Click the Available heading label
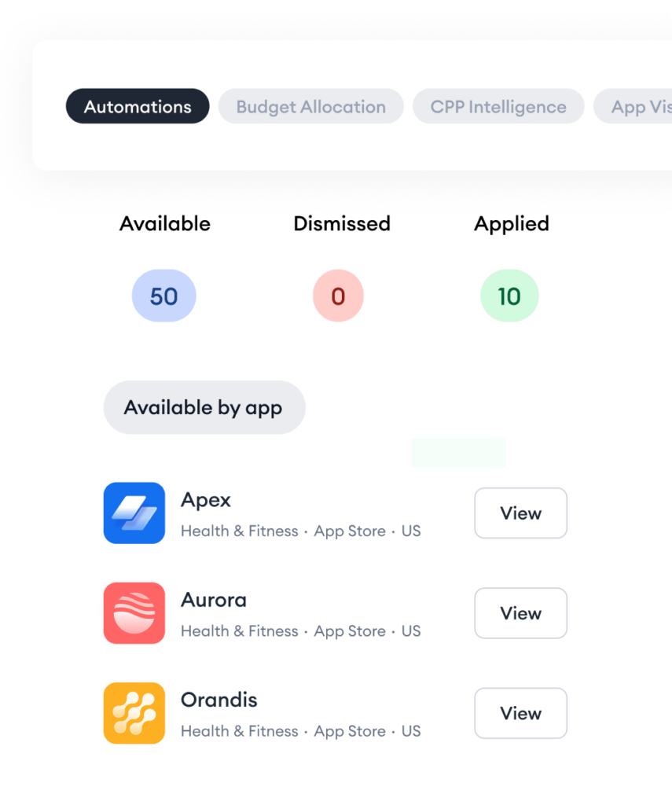Viewport: 672px width, 805px height. 165,224
